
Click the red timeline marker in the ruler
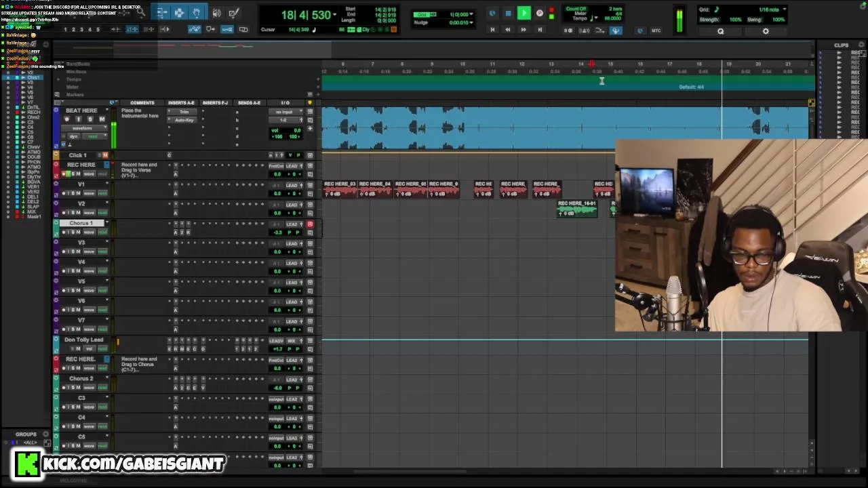[x=591, y=64]
